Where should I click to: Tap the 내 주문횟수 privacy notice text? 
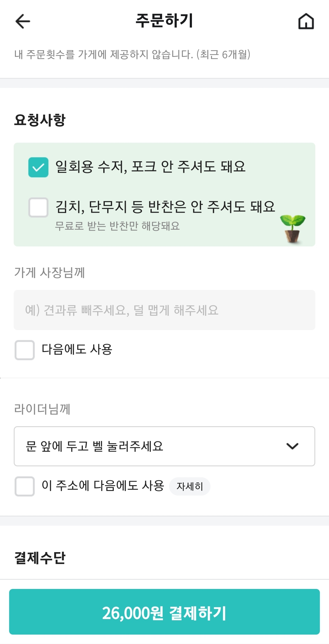point(132,54)
